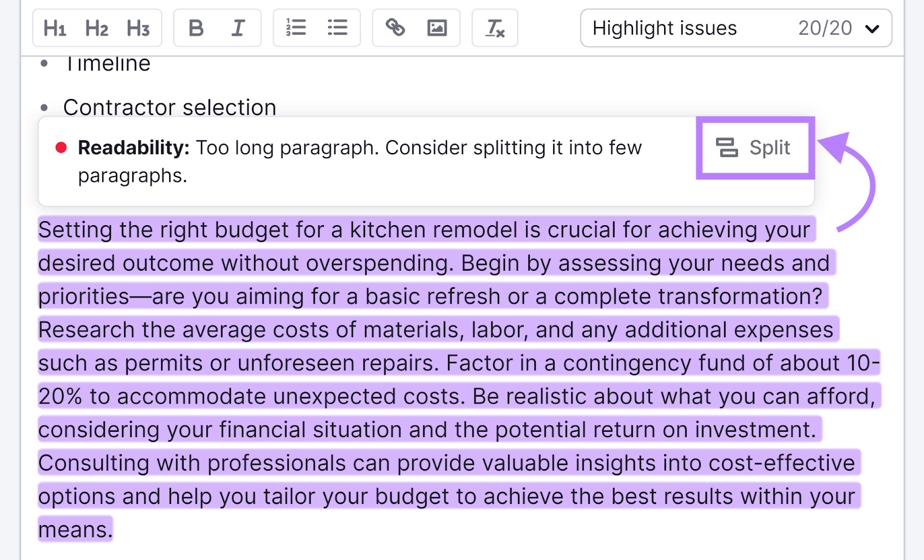
Task: Create a numbered list
Action: [x=296, y=28]
